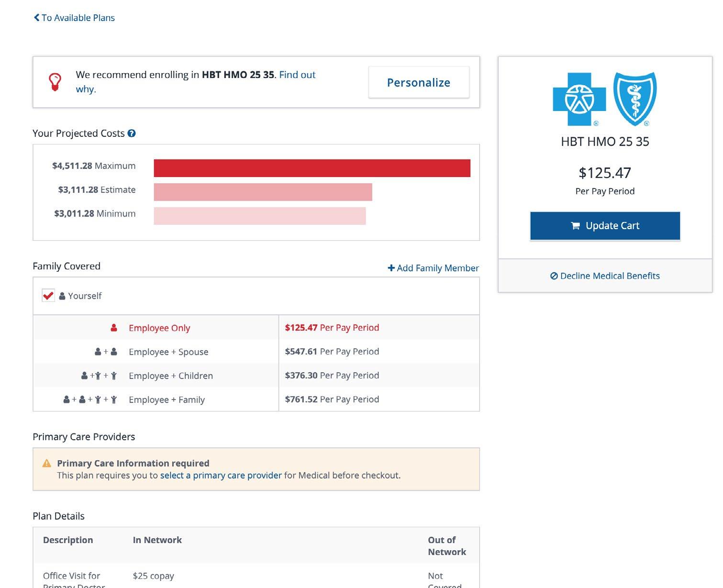
Task: Click the Employee + Children icon group
Action: (x=99, y=376)
